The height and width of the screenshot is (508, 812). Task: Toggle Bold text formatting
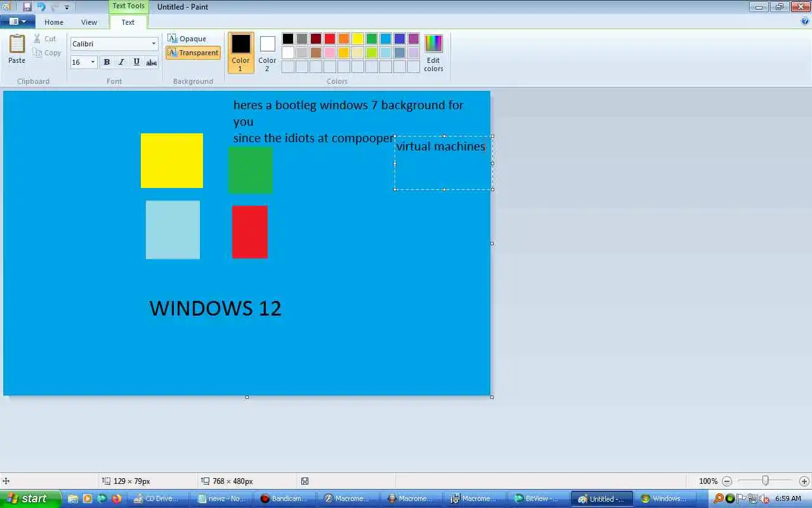(107, 62)
